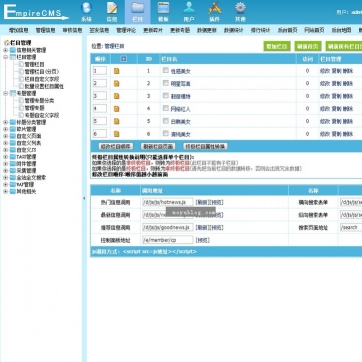Collapse the sidebar using the small arrow handle
Image resolution: width=362 pixels, height=362 pixels.
84,198
